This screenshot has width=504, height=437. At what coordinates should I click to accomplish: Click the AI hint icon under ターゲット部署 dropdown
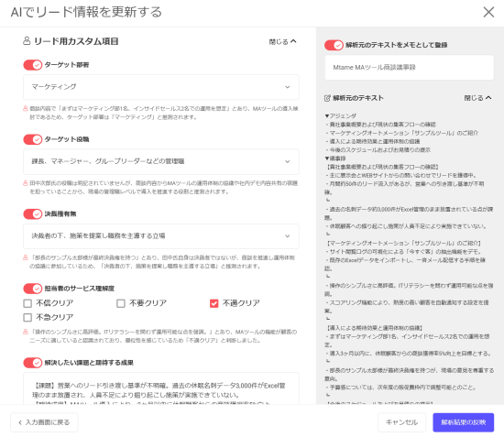click(26, 109)
